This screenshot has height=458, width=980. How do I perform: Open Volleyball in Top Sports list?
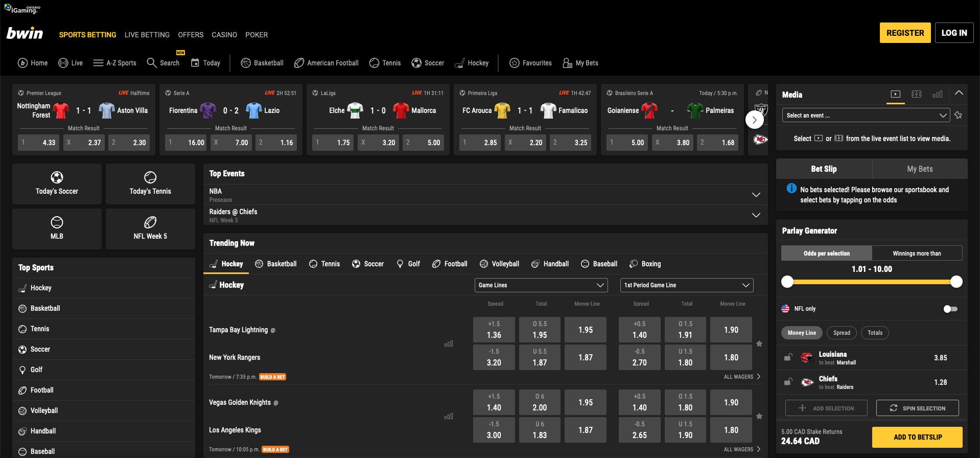104,410
